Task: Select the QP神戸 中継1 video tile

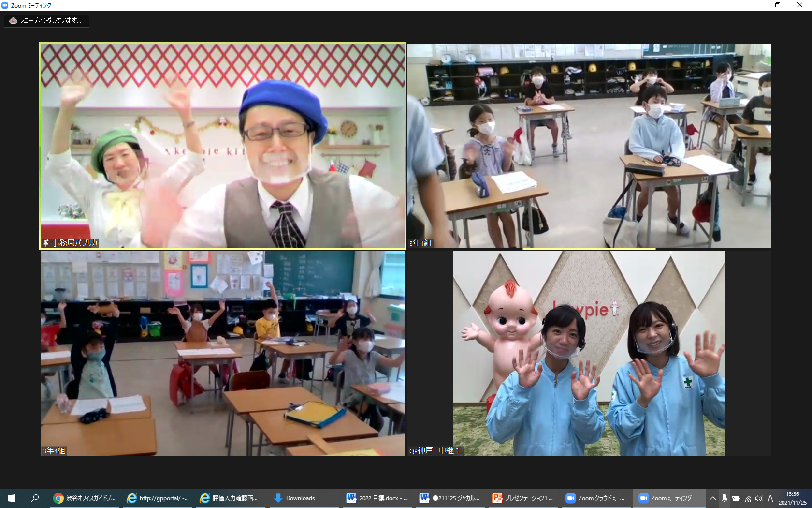Action: coord(589,353)
